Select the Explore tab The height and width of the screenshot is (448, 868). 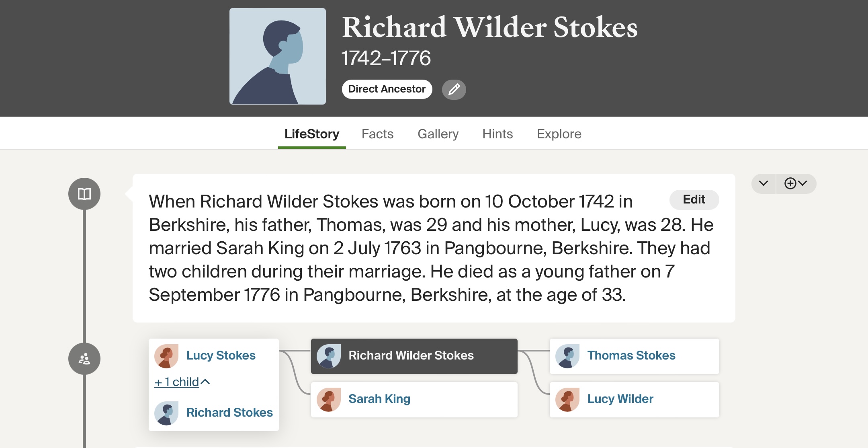pos(559,134)
